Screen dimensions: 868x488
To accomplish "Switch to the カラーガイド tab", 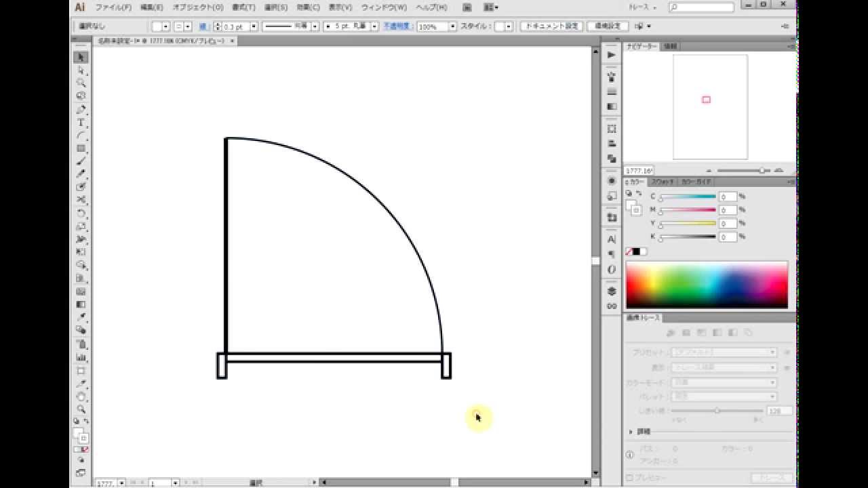I will tap(695, 182).
